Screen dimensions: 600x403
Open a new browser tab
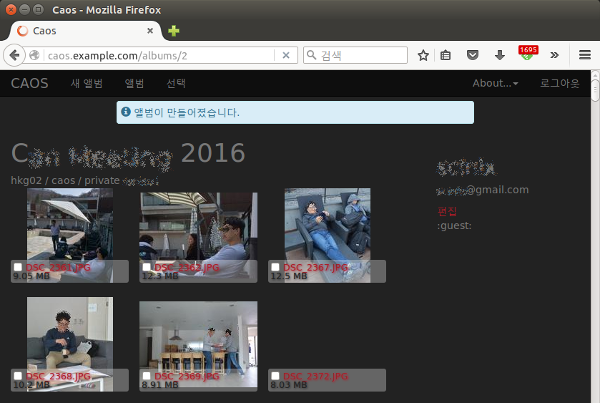174,31
